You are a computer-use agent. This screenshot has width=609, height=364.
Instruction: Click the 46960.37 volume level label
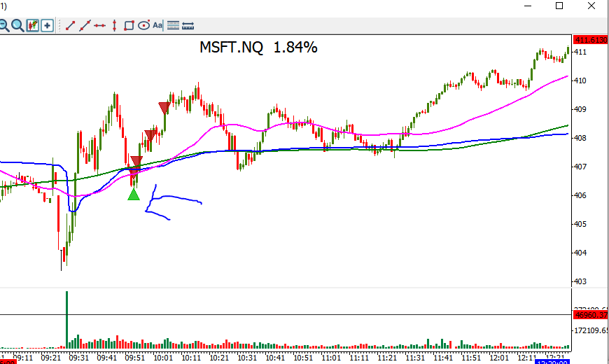click(x=591, y=315)
